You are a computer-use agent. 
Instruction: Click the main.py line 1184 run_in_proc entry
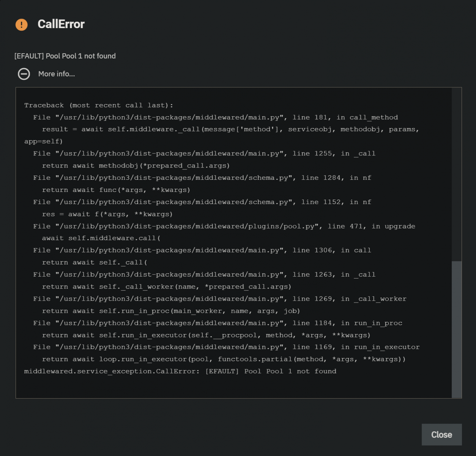pyautogui.click(x=218, y=323)
